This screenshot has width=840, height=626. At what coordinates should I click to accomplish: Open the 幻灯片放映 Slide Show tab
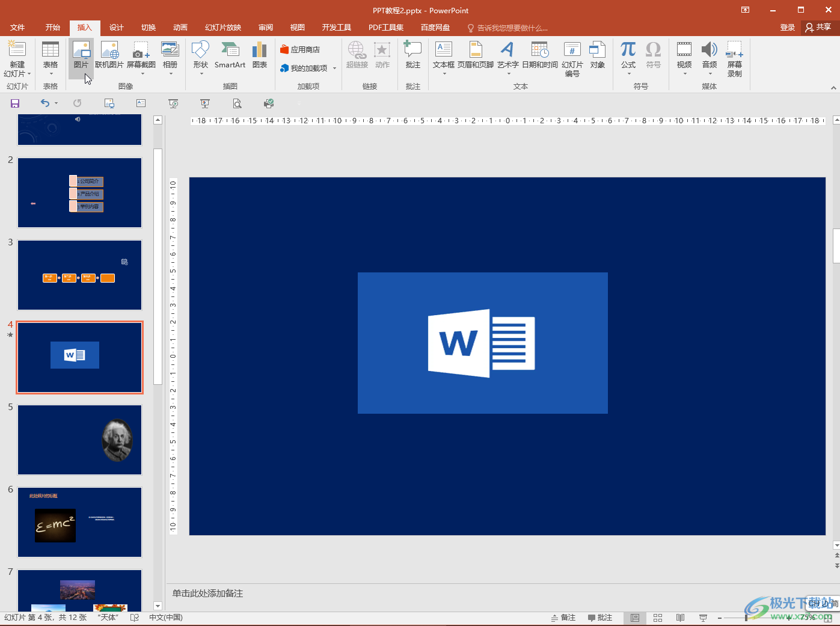pos(223,28)
